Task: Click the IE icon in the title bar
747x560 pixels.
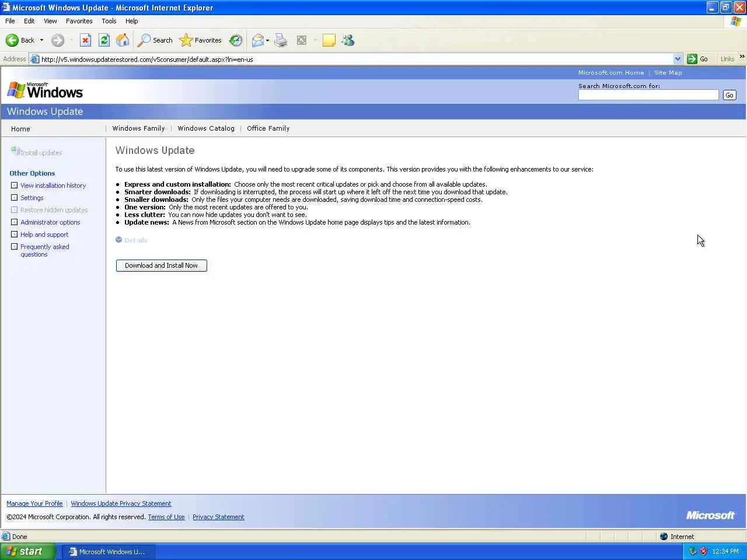Action: coord(6,8)
